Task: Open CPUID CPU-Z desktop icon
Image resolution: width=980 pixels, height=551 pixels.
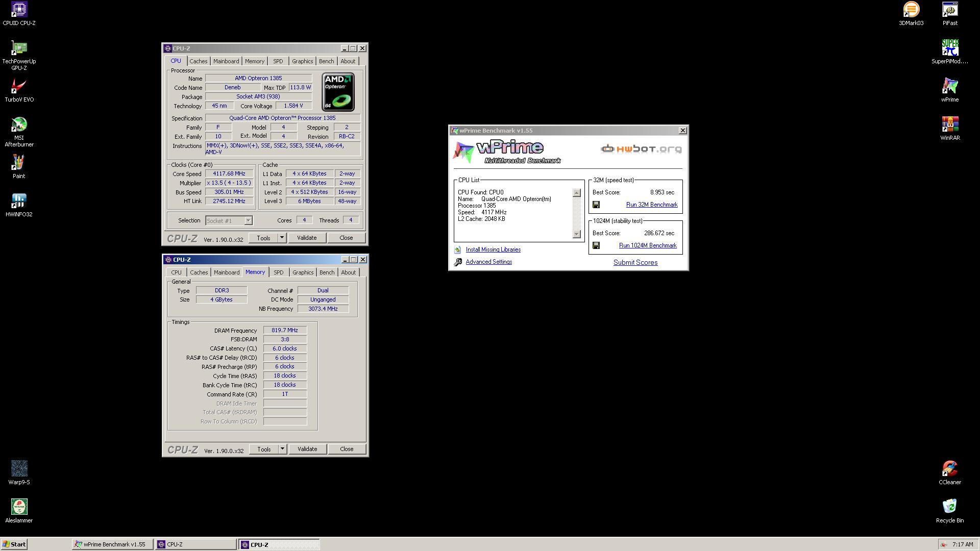Action: click(19, 14)
